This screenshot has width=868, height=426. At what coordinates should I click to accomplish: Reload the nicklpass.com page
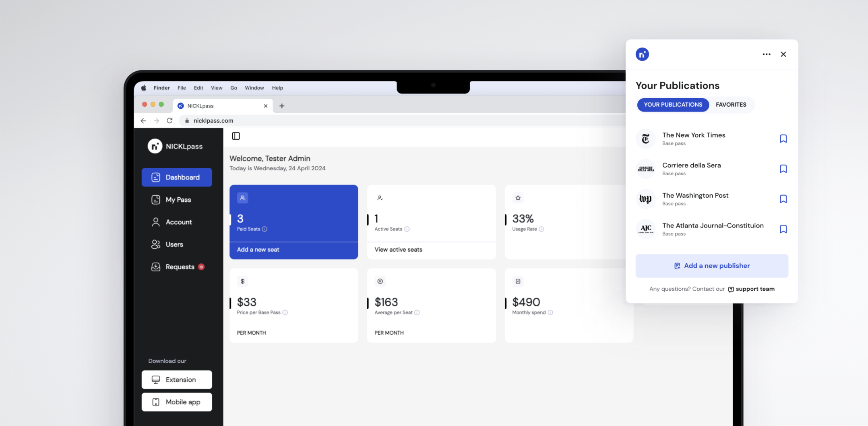coord(169,121)
